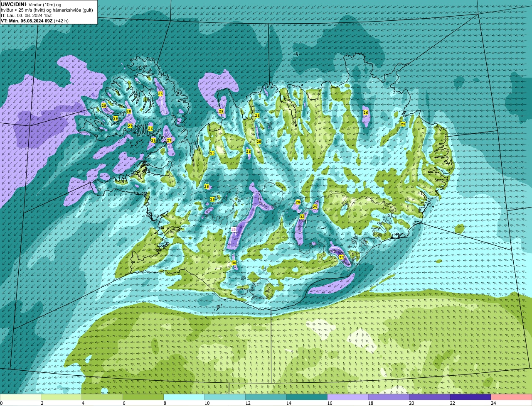
Task: Select the 10–12 m/s light teal legend swatch
Action: tap(226, 397)
